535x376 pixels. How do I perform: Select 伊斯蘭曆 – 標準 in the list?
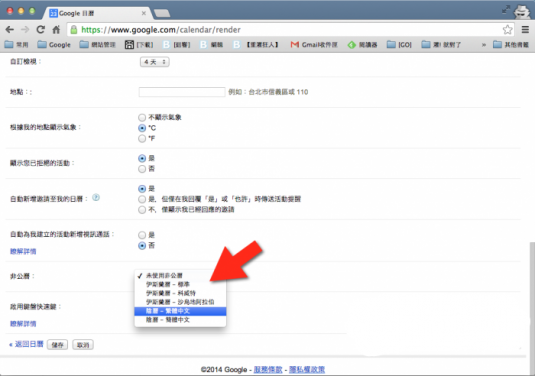click(x=180, y=284)
